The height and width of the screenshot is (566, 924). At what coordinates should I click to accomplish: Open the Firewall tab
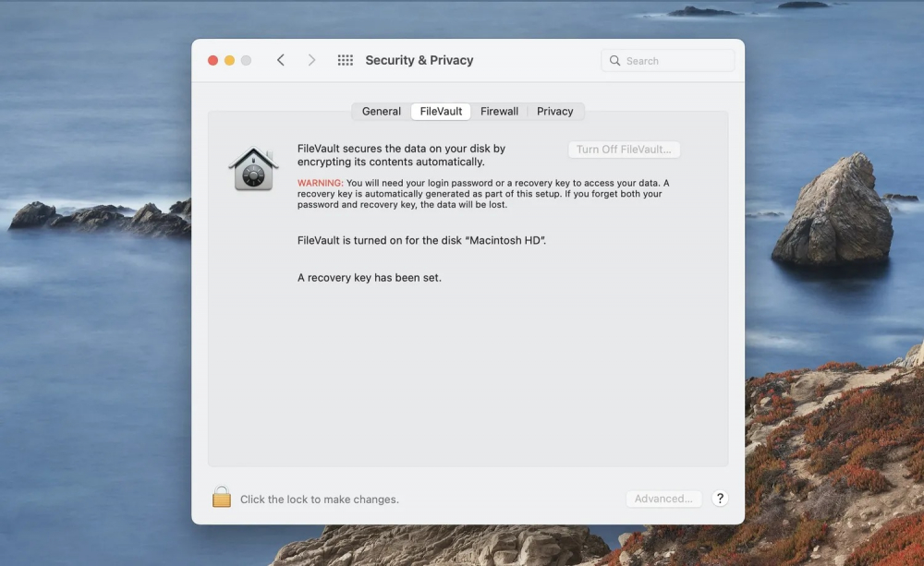[x=499, y=112]
